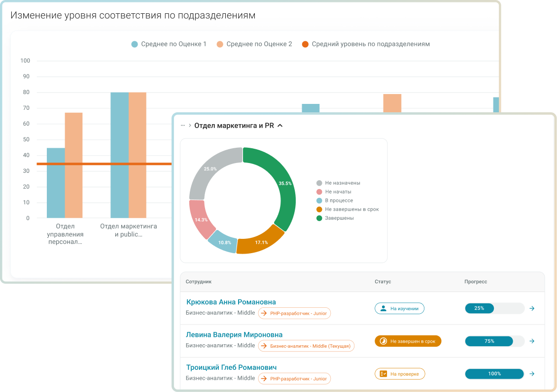Toggle Среднее по Оценке 2 legend series
Viewport: 557px width, 392px height.
(x=254, y=44)
